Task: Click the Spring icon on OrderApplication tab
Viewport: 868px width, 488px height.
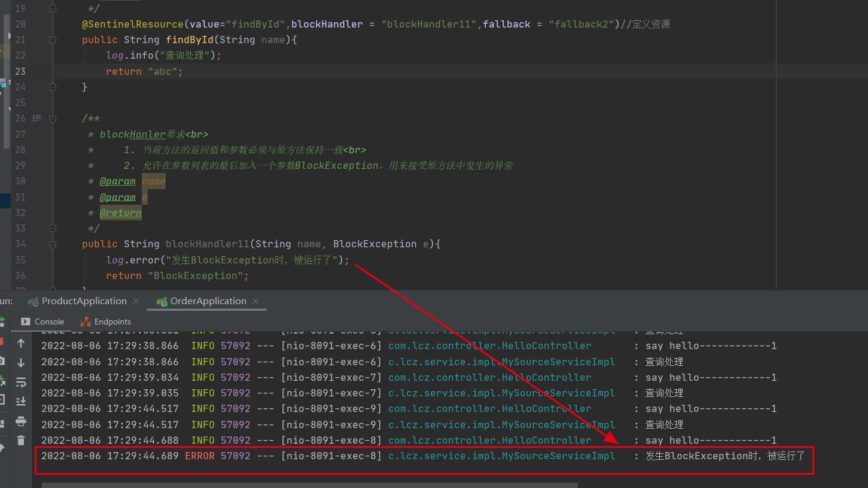Action: [x=162, y=301]
